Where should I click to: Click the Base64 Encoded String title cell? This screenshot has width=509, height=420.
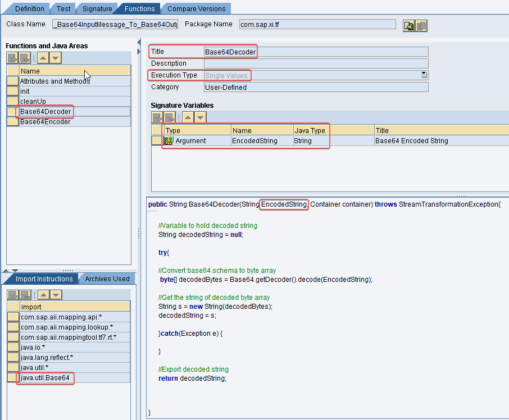pos(442,141)
